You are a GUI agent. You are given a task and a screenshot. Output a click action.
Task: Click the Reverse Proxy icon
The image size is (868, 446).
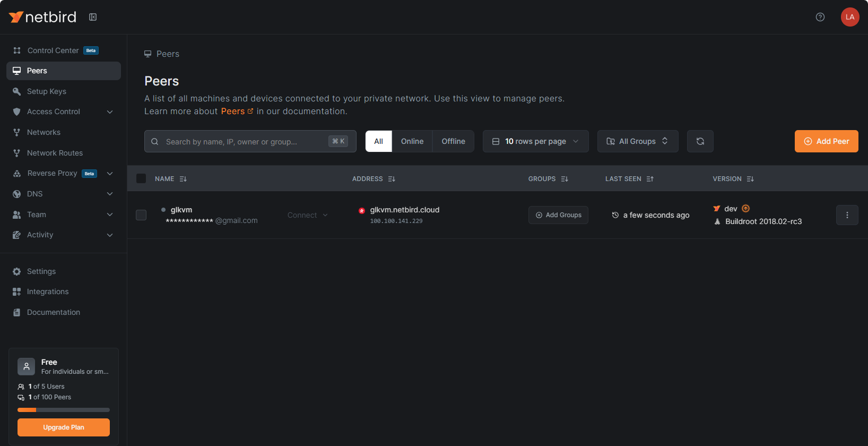[17, 173]
